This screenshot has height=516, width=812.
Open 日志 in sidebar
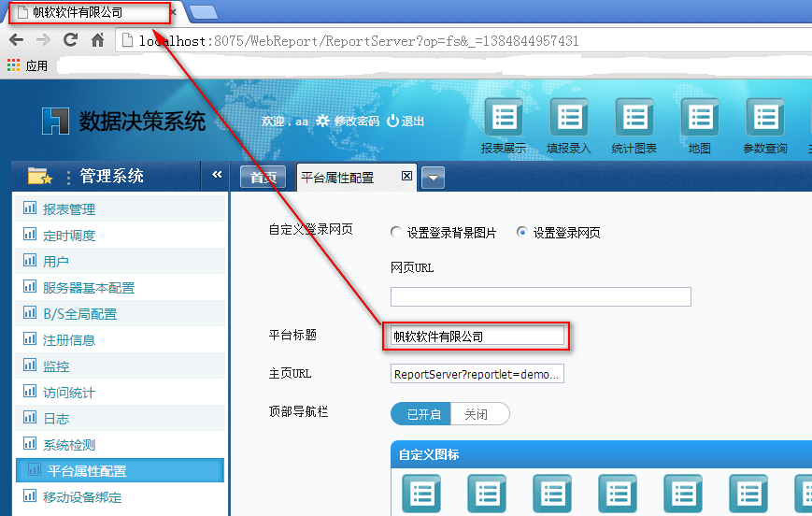click(x=121, y=418)
